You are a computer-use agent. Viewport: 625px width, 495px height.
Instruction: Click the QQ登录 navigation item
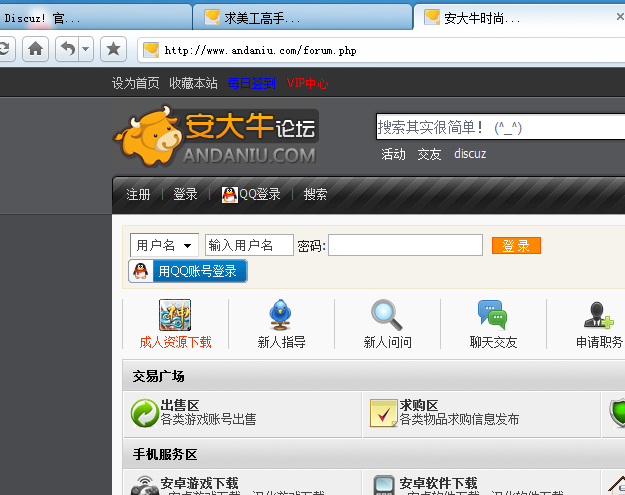click(251, 194)
